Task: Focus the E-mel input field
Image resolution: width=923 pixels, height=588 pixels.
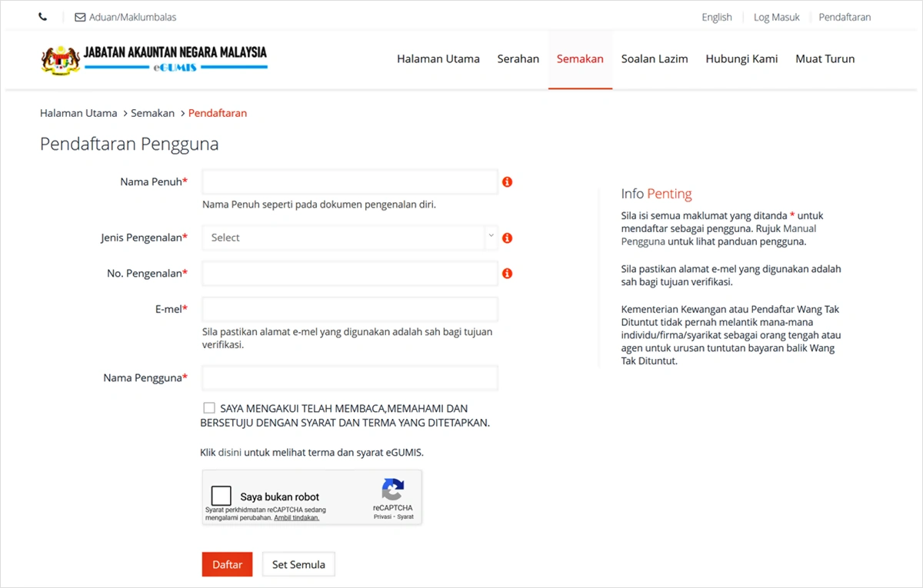Action: click(x=349, y=309)
